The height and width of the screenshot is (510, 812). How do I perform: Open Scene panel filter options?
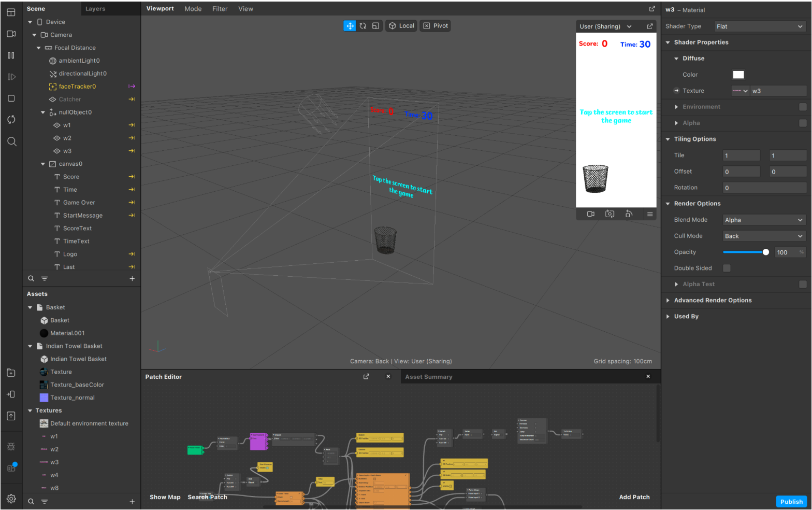pyautogui.click(x=45, y=279)
